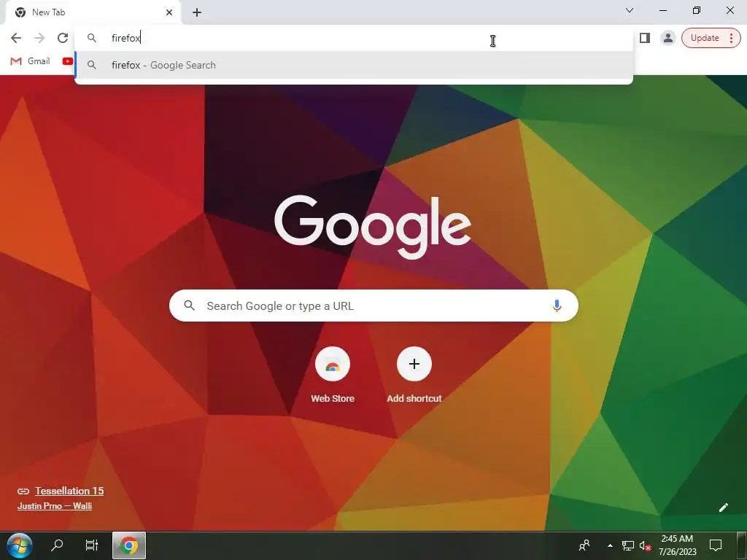Click the Chrome taskbar icon
This screenshot has height=560, width=747.
click(128, 545)
